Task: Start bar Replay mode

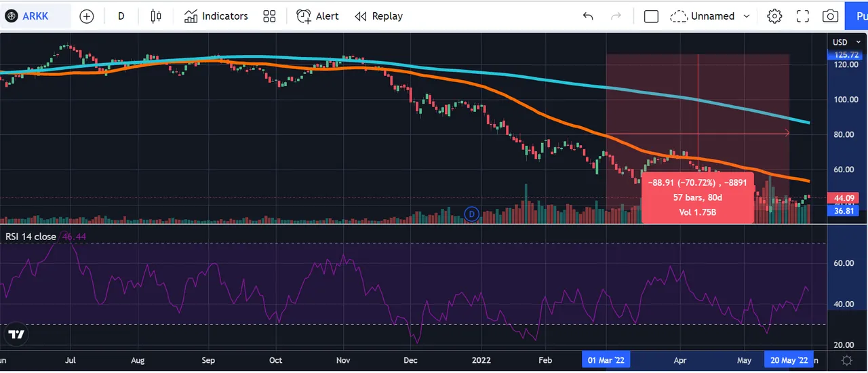Action: coord(379,16)
